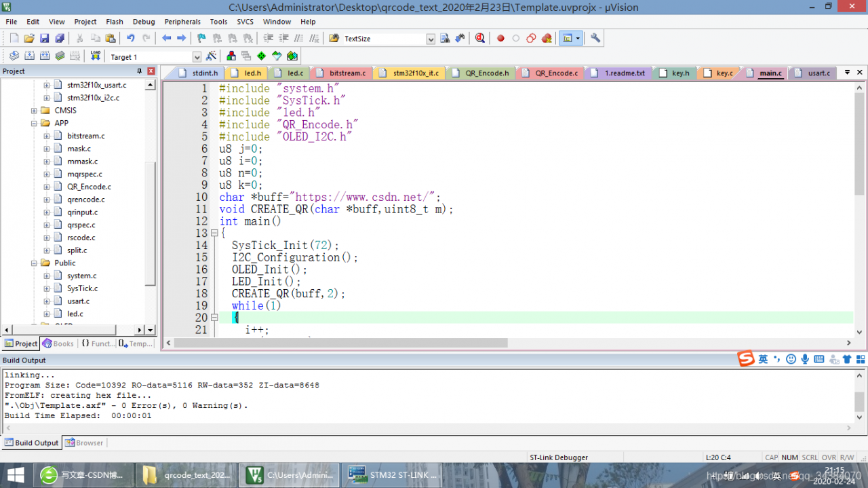868x488 pixels.
Task: Switch to the usart.c editor tab
Action: point(812,73)
